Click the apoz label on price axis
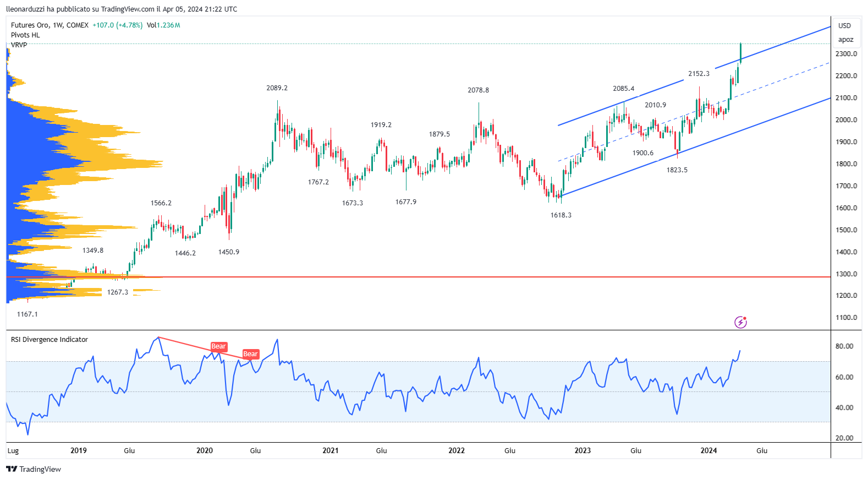 [845, 40]
